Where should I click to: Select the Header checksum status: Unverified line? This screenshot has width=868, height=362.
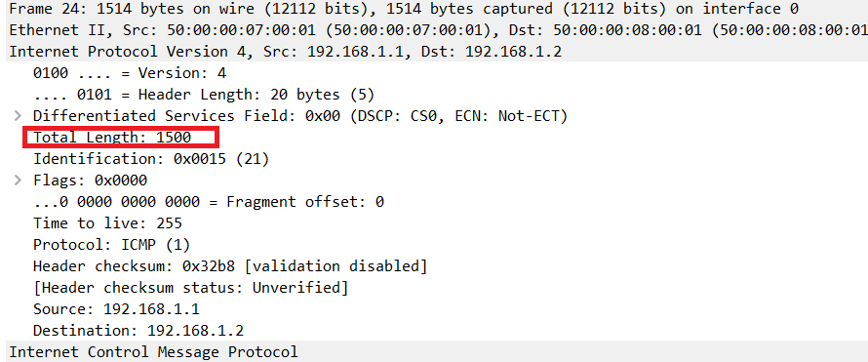point(190,288)
